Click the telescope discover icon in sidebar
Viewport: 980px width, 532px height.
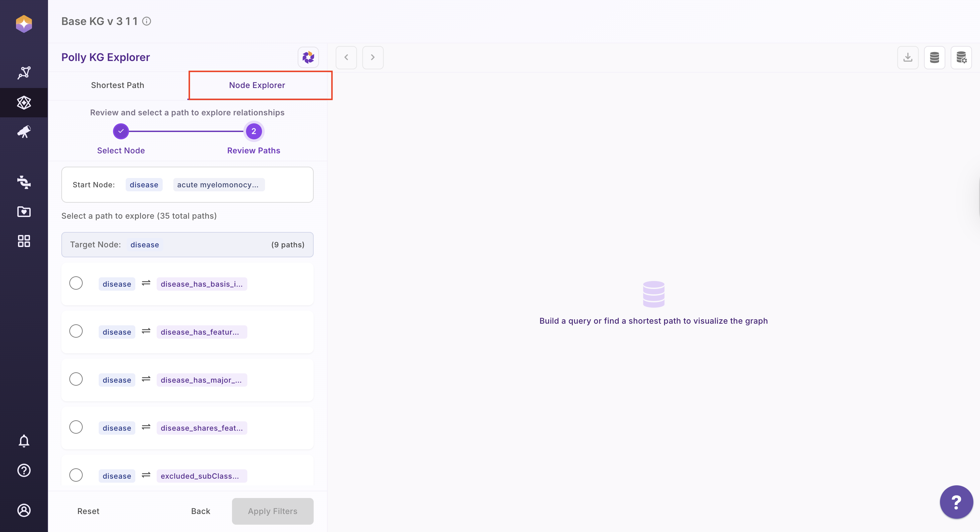24,132
